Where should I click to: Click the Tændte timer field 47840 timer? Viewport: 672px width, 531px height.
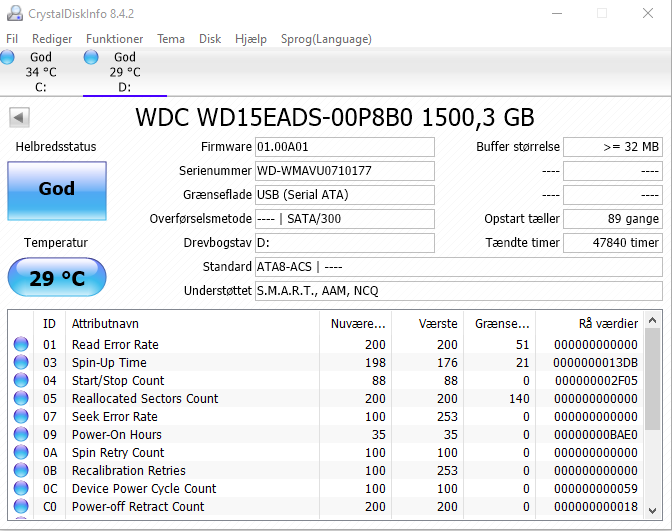click(x=613, y=243)
